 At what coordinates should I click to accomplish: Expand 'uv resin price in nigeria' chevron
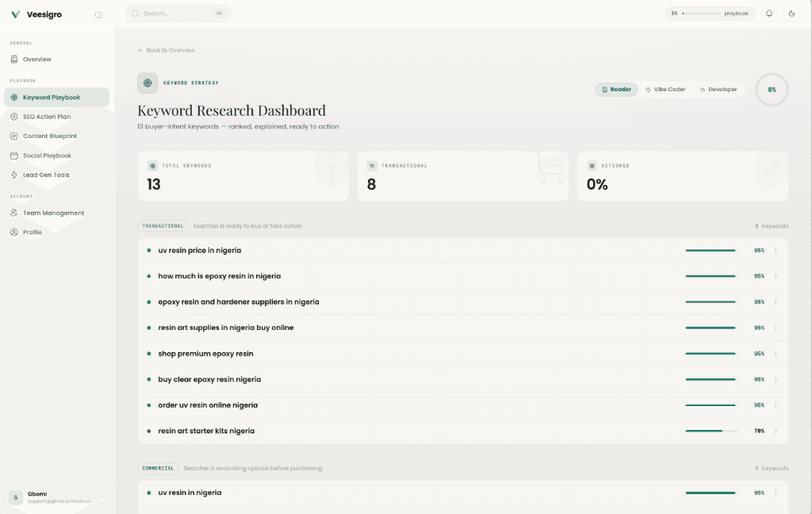click(x=776, y=251)
